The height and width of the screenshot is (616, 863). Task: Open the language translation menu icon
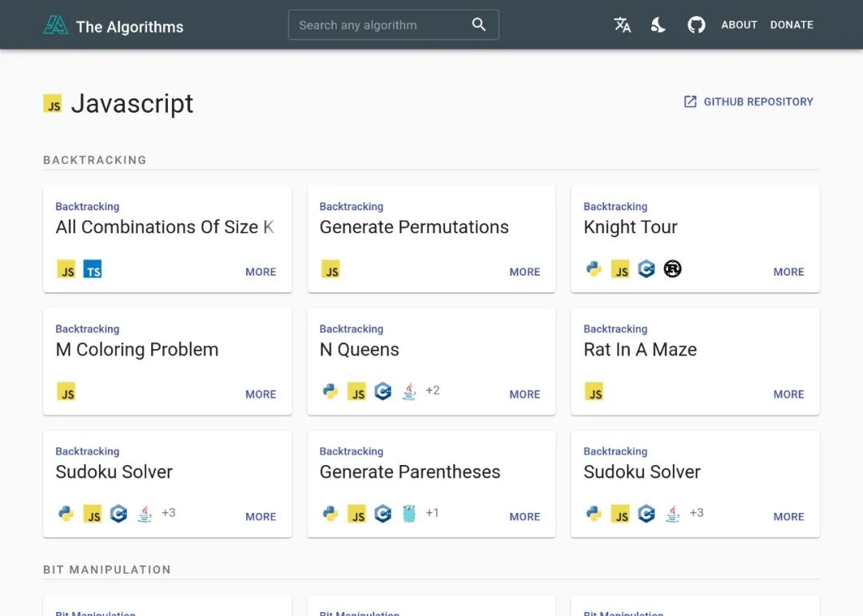(x=622, y=25)
